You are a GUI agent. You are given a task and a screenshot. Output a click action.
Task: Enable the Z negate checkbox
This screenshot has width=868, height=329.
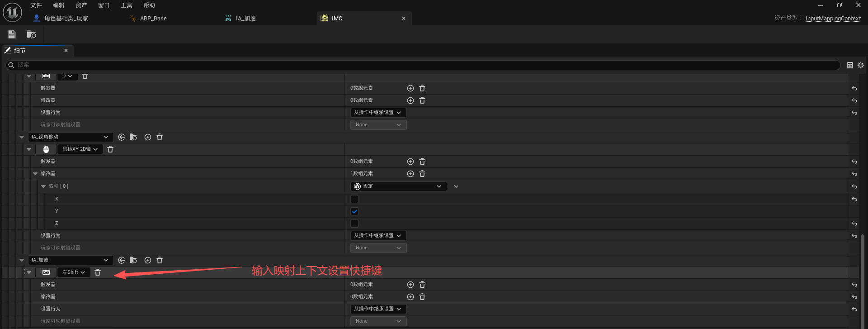(x=354, y=224)
